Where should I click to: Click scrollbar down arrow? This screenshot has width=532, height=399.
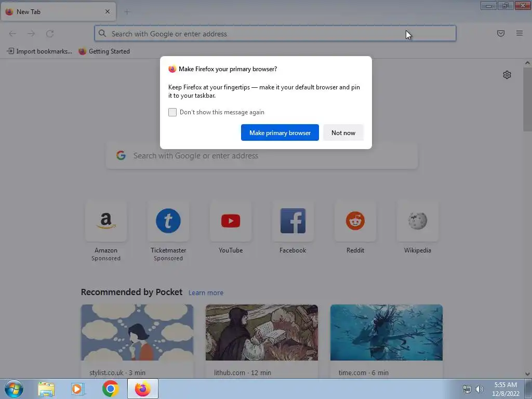527,374
